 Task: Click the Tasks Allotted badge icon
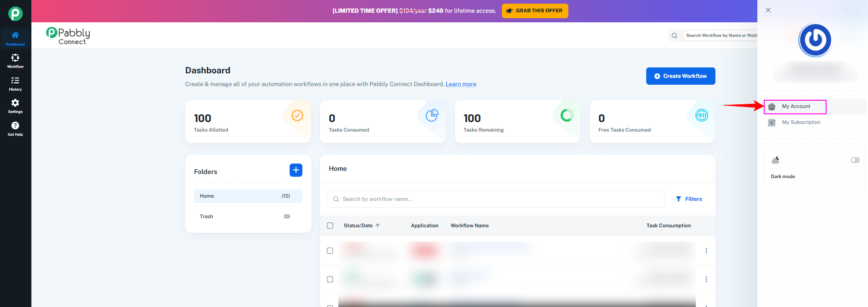click(x=297, y=115)
